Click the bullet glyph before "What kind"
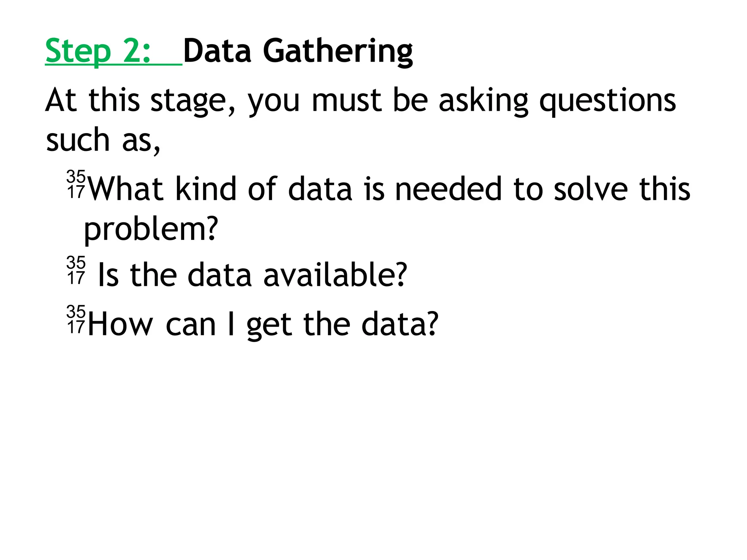 point(76,184)
